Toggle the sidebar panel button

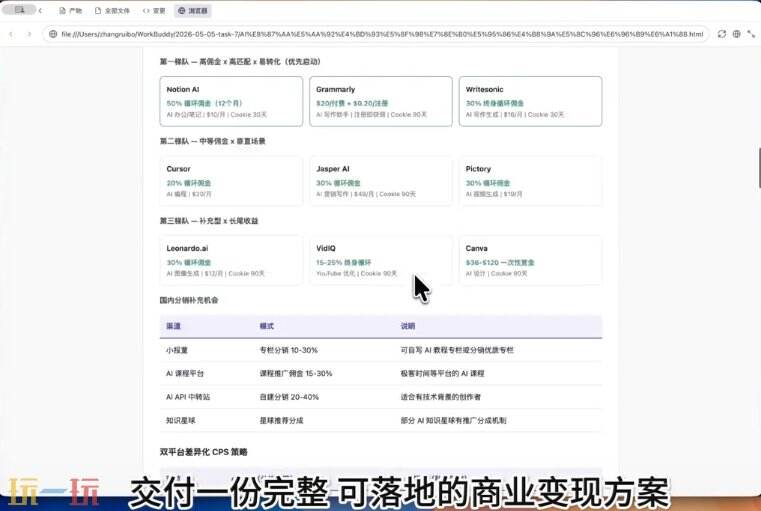[x=19, y=10]
